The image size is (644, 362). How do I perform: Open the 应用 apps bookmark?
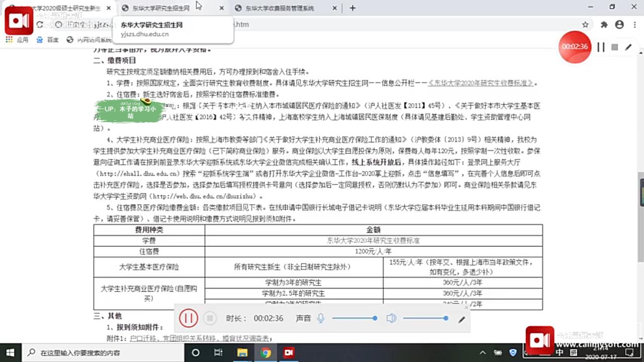(x=17, y=40)
